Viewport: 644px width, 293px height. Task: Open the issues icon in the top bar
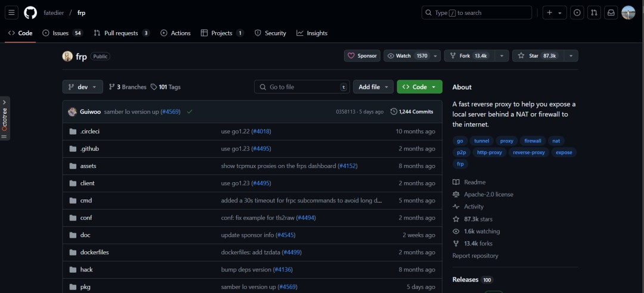577,13
